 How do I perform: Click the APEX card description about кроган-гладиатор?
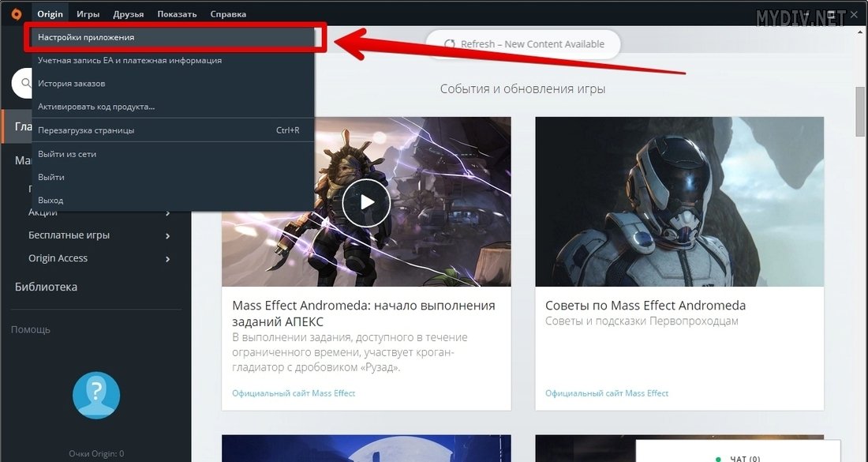click(350, 352)
